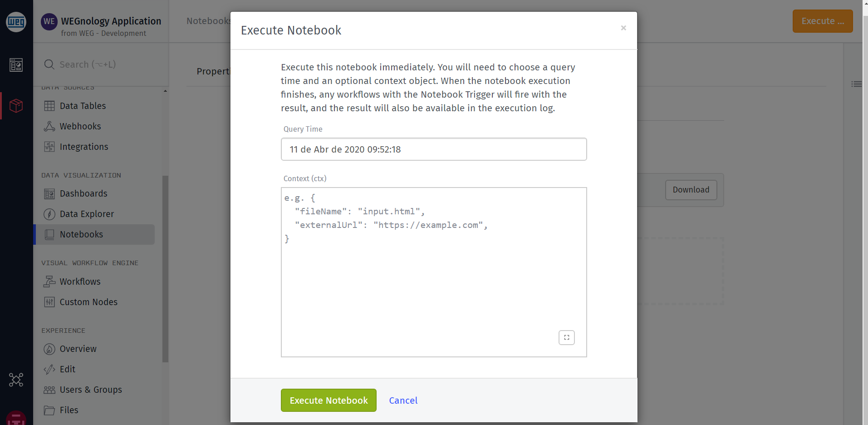The width and height of the screenshot is (868, 425).
Task: Click the WE application avatar
Action: 49,21
